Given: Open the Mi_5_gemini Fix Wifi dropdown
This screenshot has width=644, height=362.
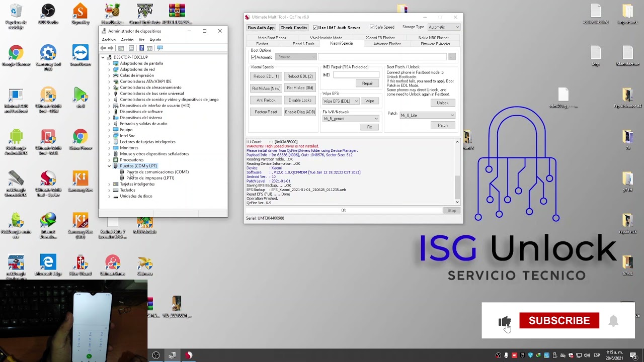Looking at the screenshot, I should tap(351, 119).
